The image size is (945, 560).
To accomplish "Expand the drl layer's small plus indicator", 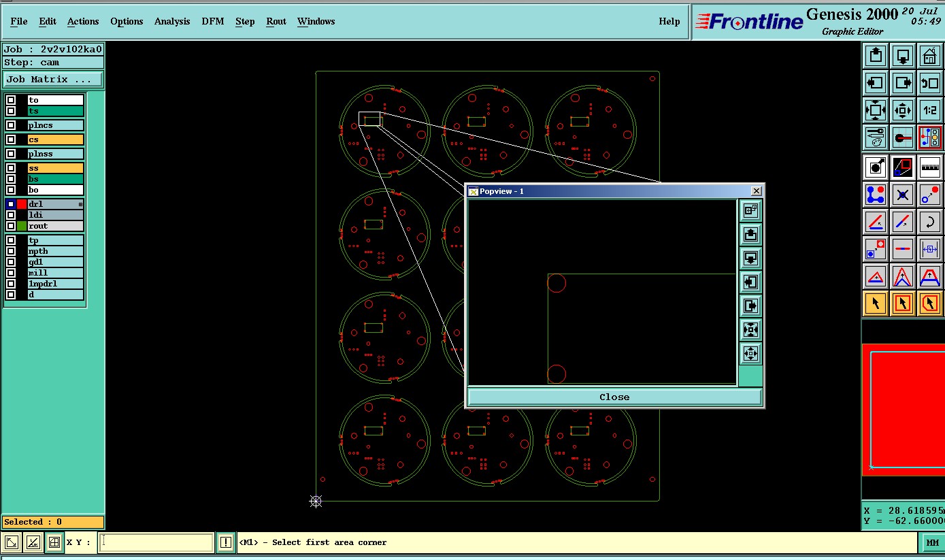I will (80, 204).
